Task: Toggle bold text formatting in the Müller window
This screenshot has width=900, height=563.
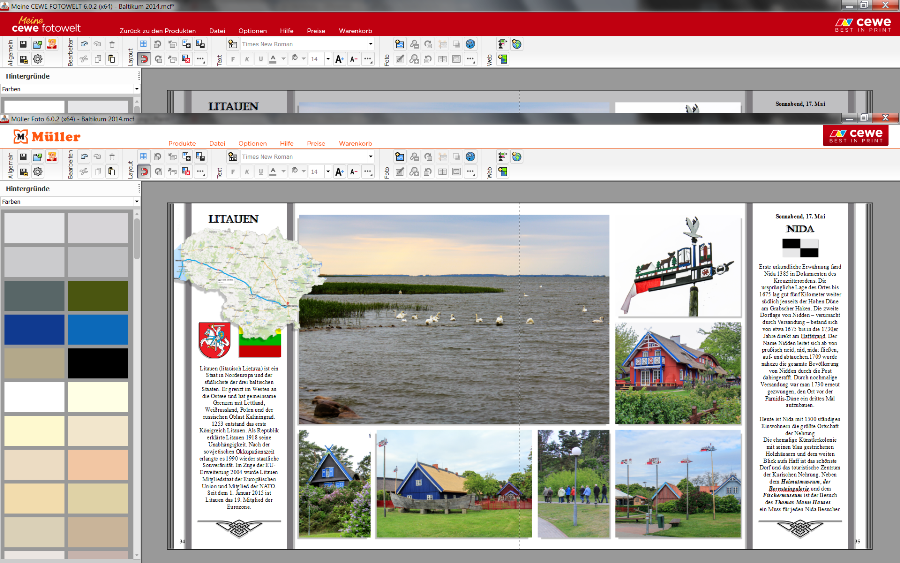Action: pyautogui.click(x=233, y=172)
